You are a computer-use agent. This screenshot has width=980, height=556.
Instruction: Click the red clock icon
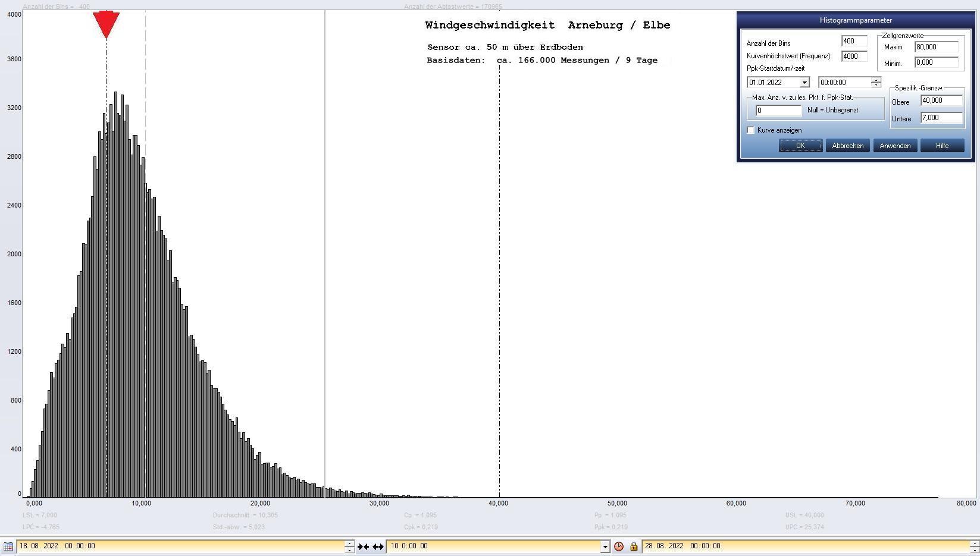pos(619,546)
